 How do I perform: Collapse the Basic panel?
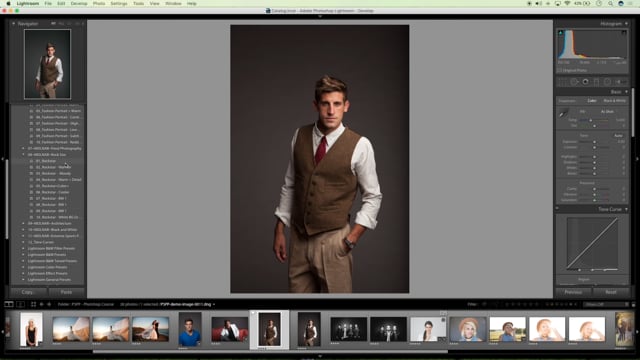pos(626,92)
